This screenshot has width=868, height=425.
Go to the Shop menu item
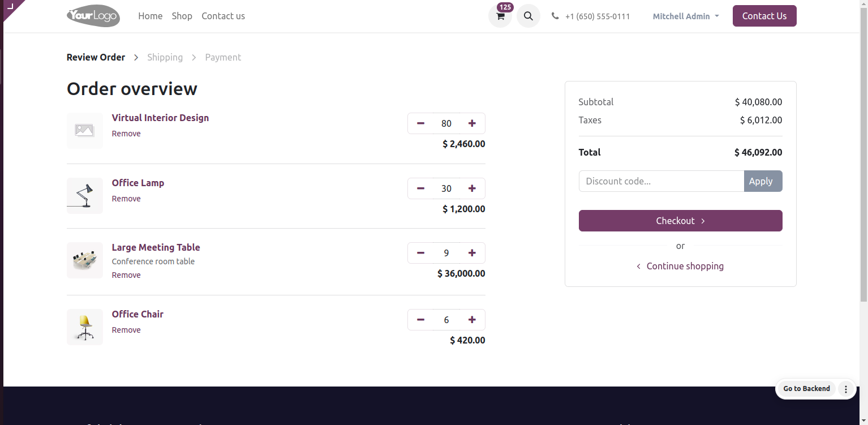[x=182, y=16]
